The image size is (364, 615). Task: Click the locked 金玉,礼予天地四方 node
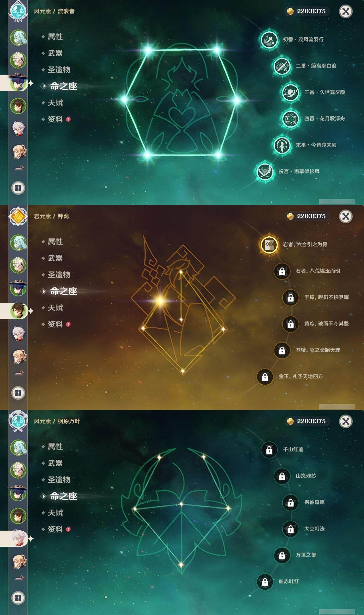point(265,377)
